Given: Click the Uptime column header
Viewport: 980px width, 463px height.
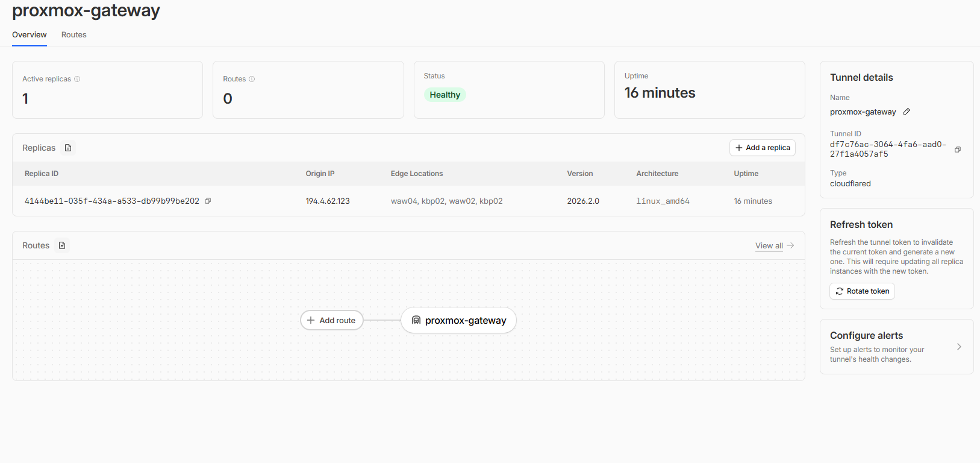Looking at the screenshot, I should point(746,174).
